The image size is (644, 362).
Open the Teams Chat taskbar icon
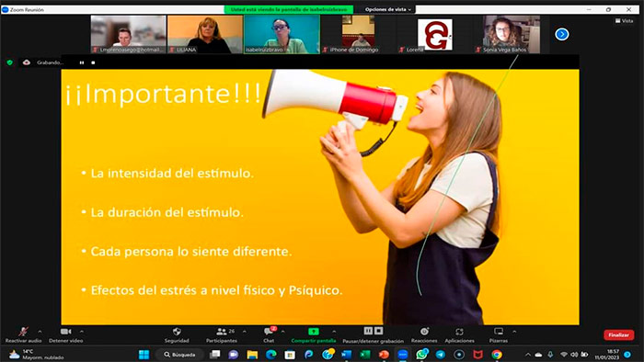234,355
